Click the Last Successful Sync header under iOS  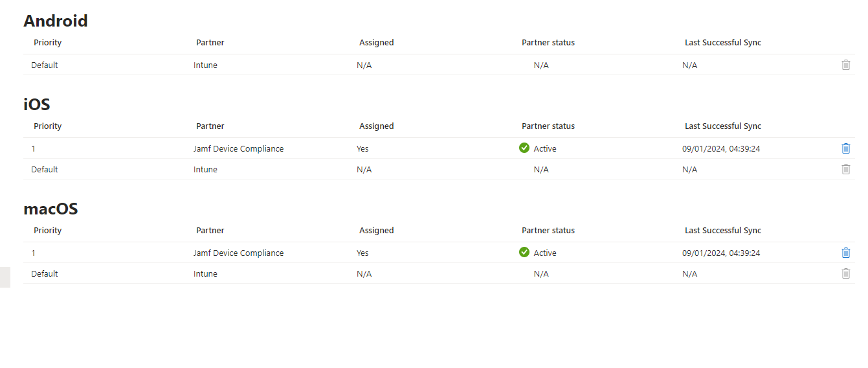click(723, 126)
